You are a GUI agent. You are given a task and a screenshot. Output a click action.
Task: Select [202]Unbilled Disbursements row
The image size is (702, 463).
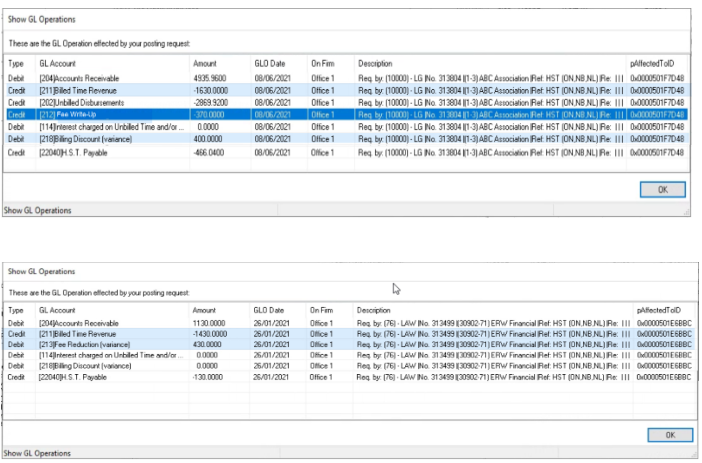(346, 103)
